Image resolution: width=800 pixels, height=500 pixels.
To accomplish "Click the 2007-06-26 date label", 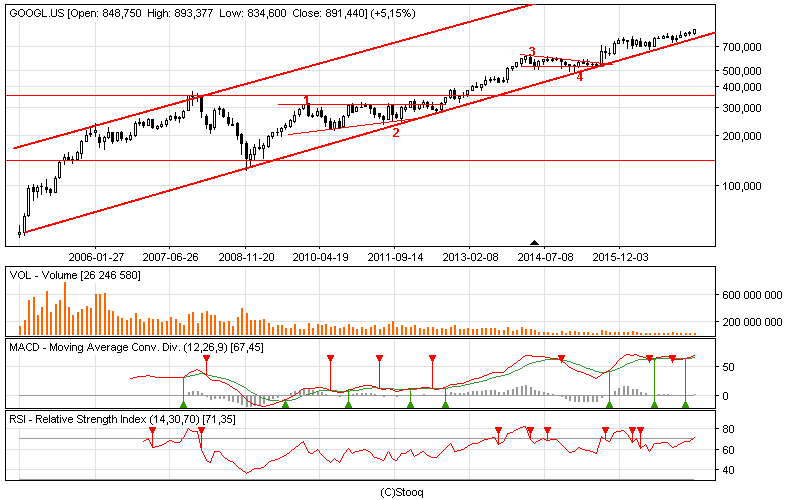I will [x=170, y=257].
